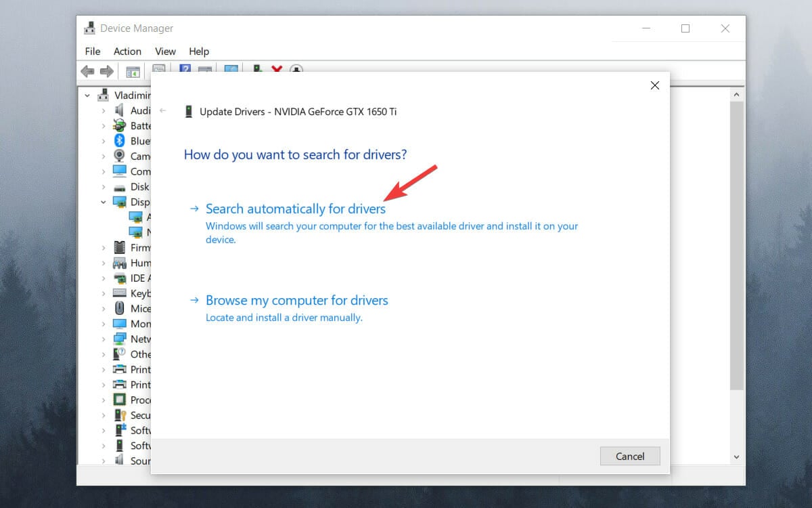This screenshot has width=812, height=508.
Task: Select the IDE controllers icon in device tree
Action: [x=120, y=278]
